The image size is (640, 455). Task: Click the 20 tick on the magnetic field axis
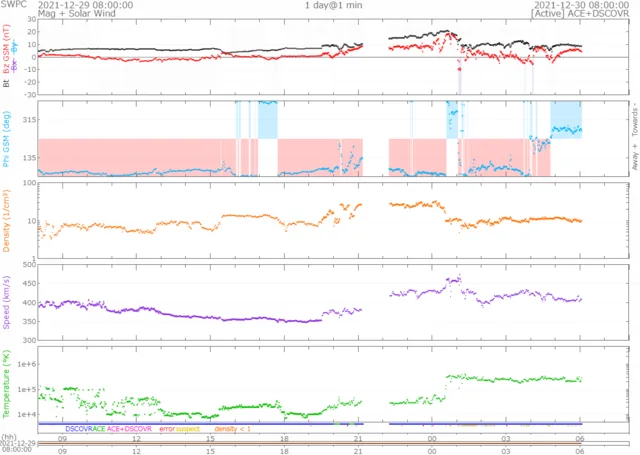click(31, 32)
